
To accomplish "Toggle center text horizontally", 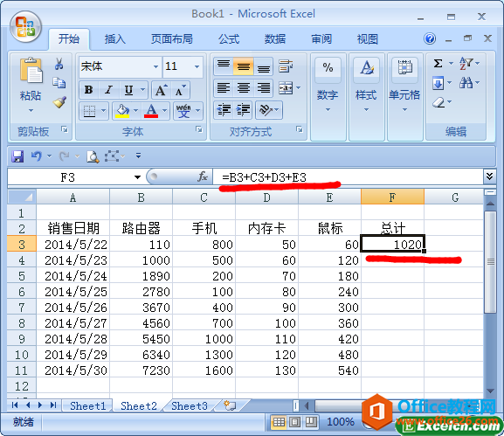I will pos(244,87).
